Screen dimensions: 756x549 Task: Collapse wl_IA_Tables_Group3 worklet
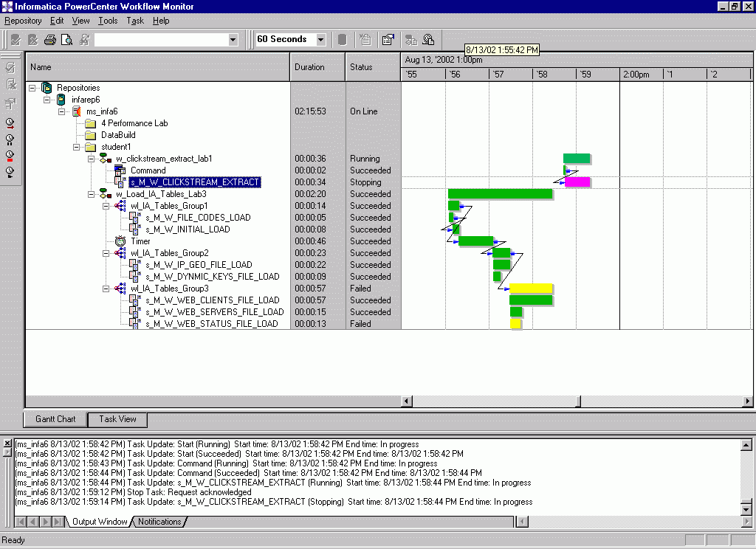[106, 289]
